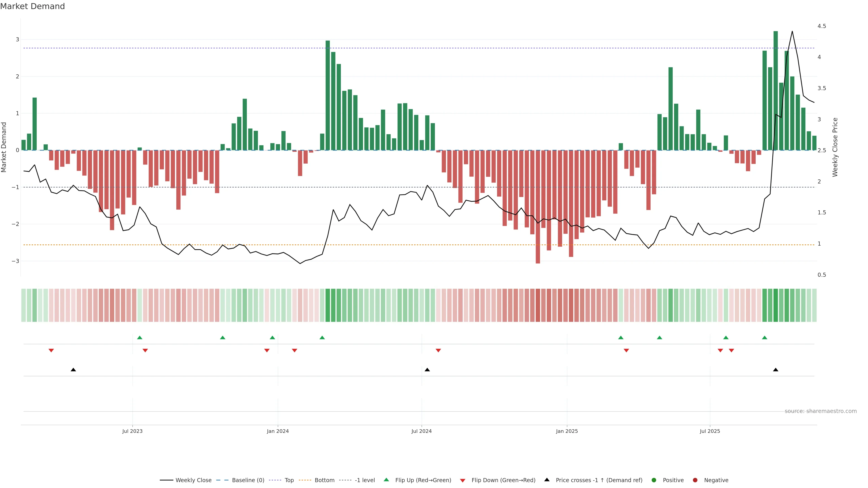Click the Positive green circle legend icon
Viewport: 868px width, 488px height.
[x=654, y=480]
